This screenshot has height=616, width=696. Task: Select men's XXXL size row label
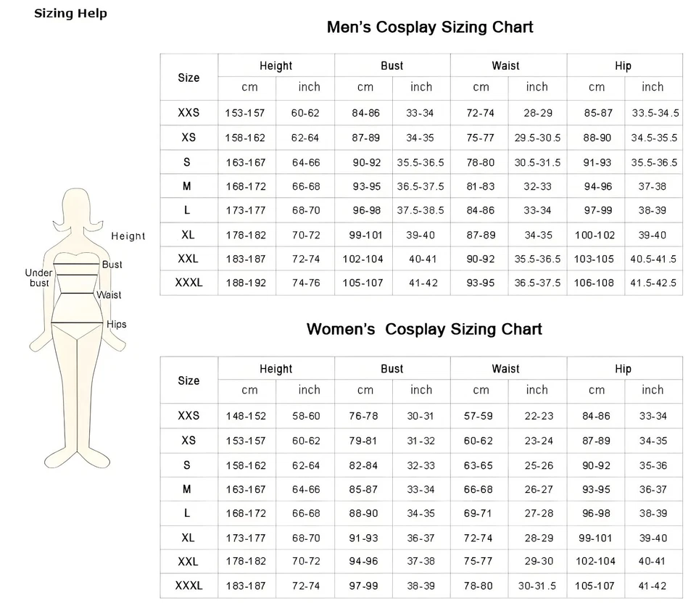[188, 283]
